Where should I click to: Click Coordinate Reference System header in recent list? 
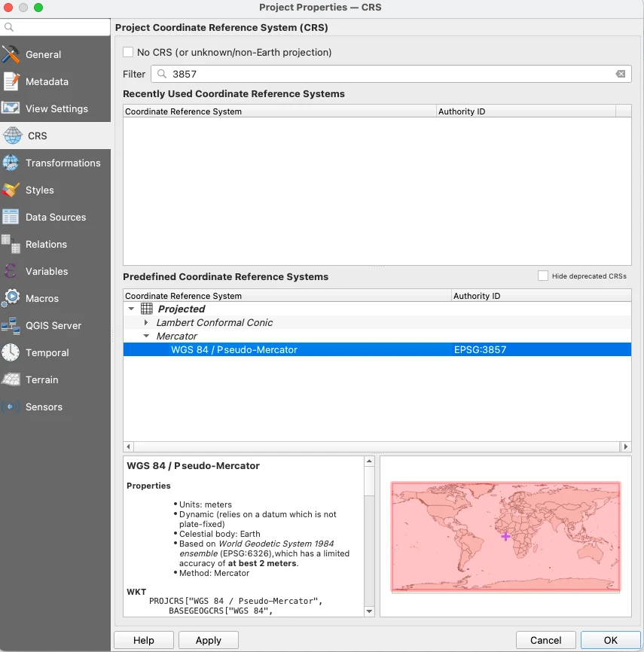[x=279, y=111]
